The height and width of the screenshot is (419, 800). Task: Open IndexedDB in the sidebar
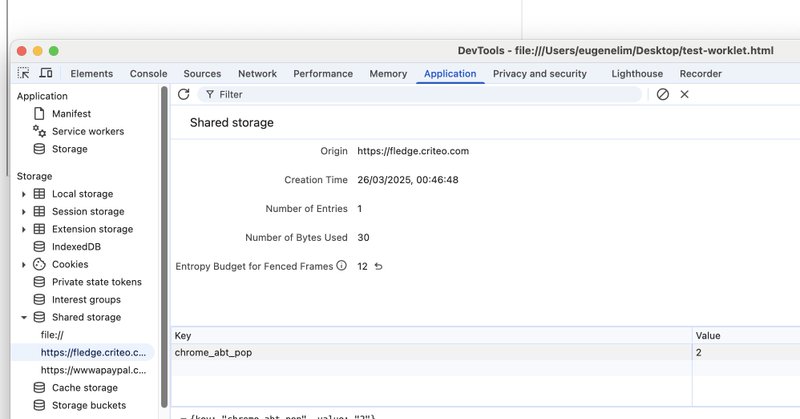pyautogui.click(x=76, y=247)
